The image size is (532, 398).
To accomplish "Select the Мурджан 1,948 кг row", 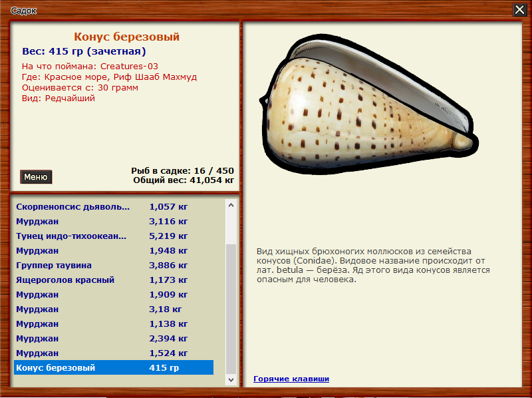I will [x=114, y=251].
